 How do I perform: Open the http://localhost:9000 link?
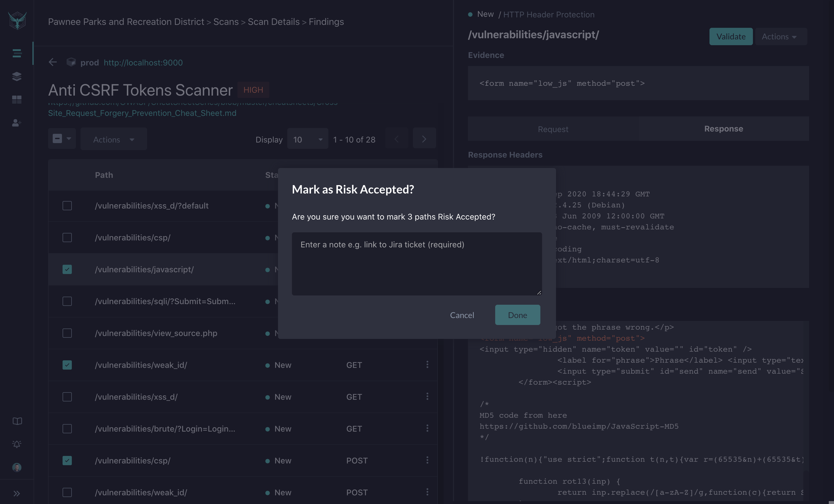point(143,62)
